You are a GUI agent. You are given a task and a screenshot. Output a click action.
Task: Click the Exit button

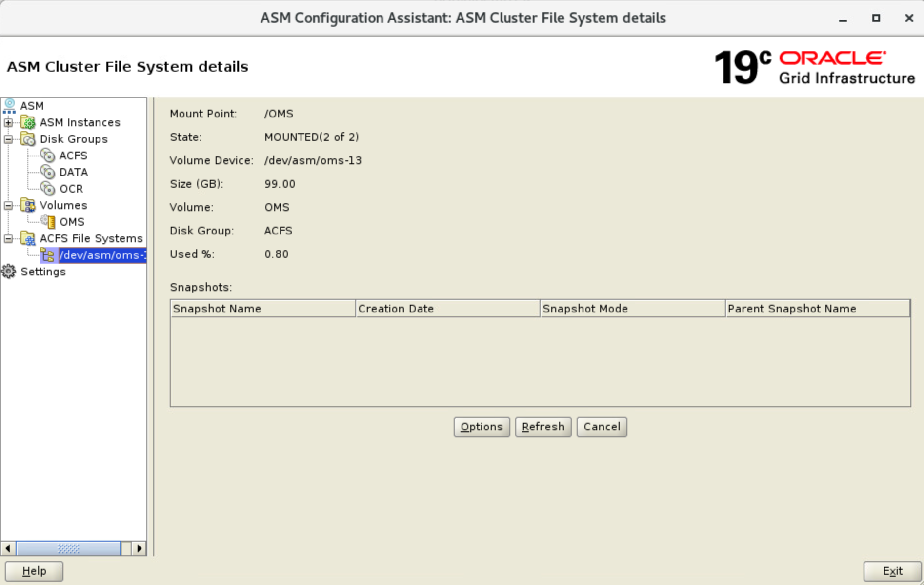click(x=892, y=571)
